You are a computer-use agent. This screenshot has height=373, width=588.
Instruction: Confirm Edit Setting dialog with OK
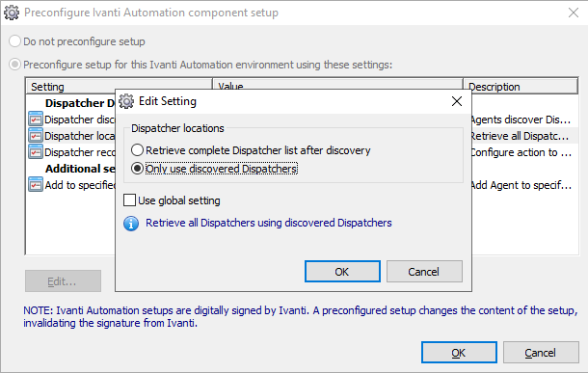pos(342,272)
